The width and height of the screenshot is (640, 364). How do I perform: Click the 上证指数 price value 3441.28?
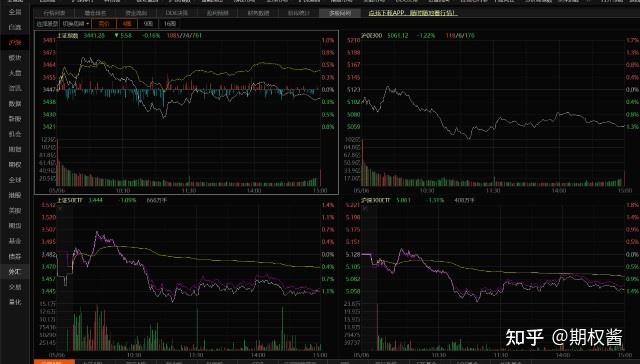point(94,36)
